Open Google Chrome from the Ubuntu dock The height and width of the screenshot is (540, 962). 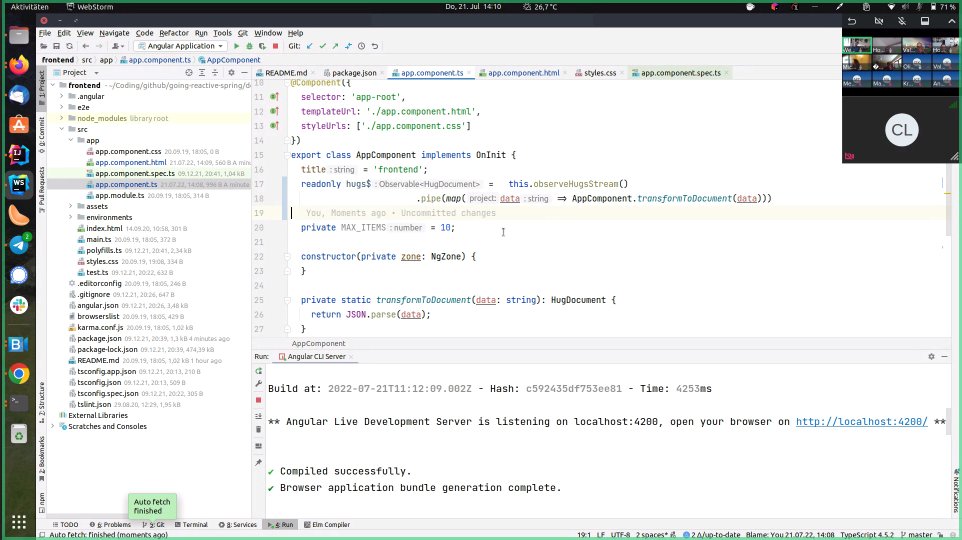coord(19,374)
